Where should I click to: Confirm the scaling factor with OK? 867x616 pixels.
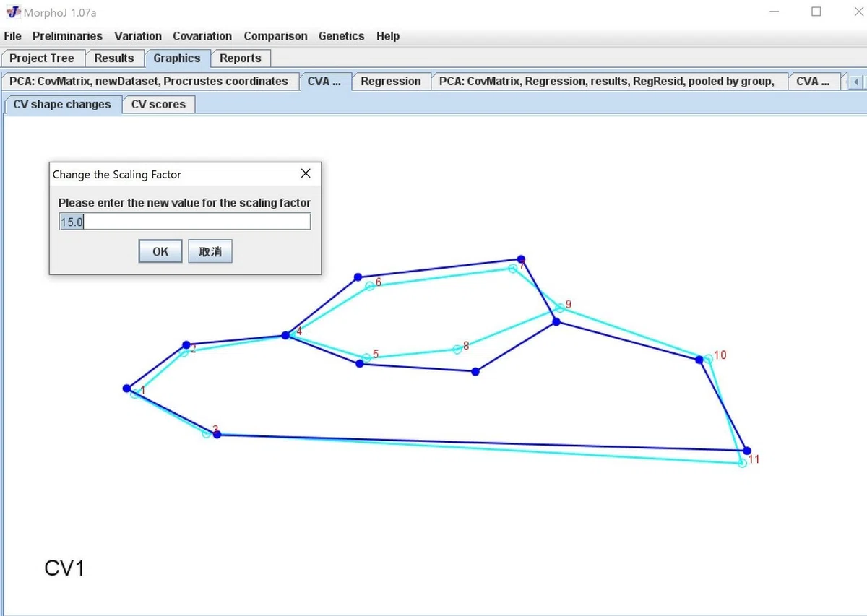click(160, 251)
